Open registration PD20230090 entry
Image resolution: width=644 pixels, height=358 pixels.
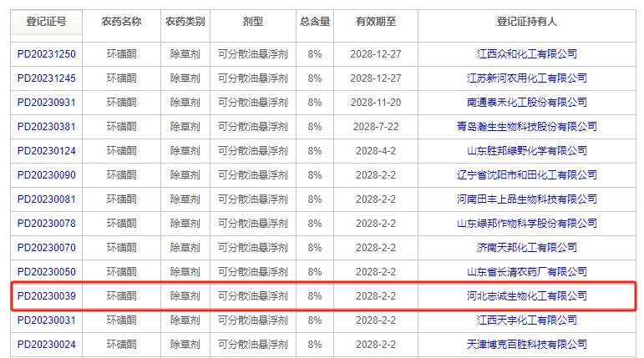(x=46, y=175)
